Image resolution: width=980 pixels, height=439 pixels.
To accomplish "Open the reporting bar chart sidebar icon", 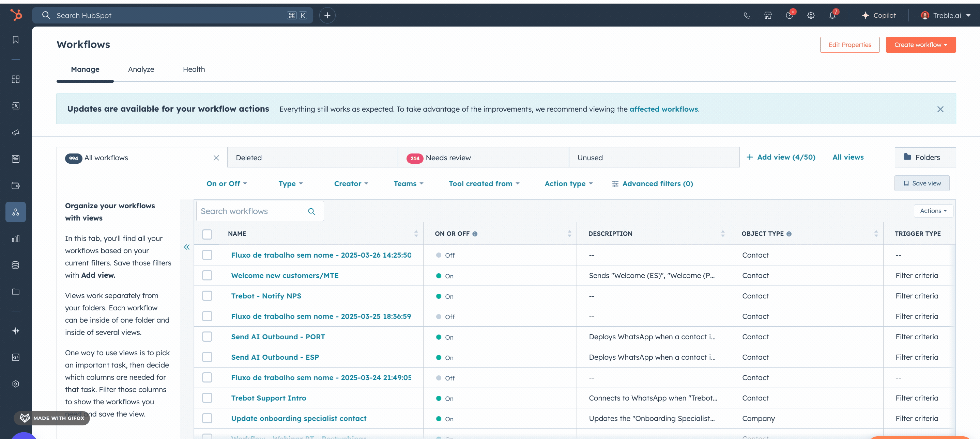I will tap(16, 239).
